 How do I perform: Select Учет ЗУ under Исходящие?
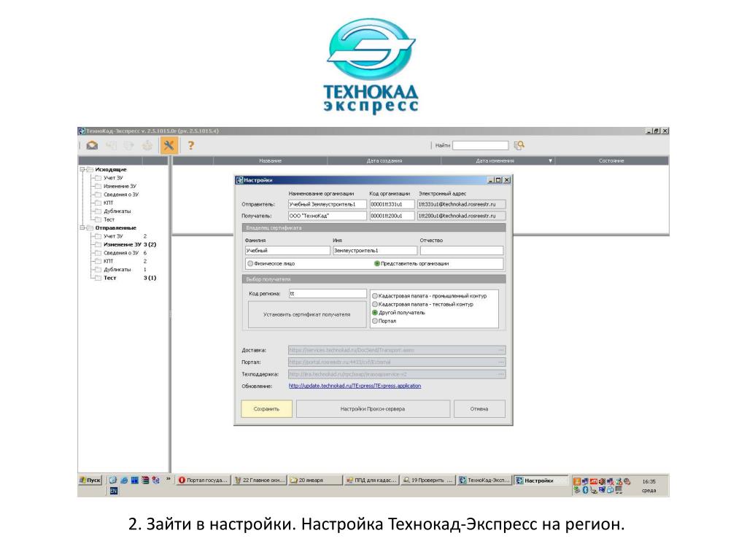pyautogui.click(x=113, y=178)
